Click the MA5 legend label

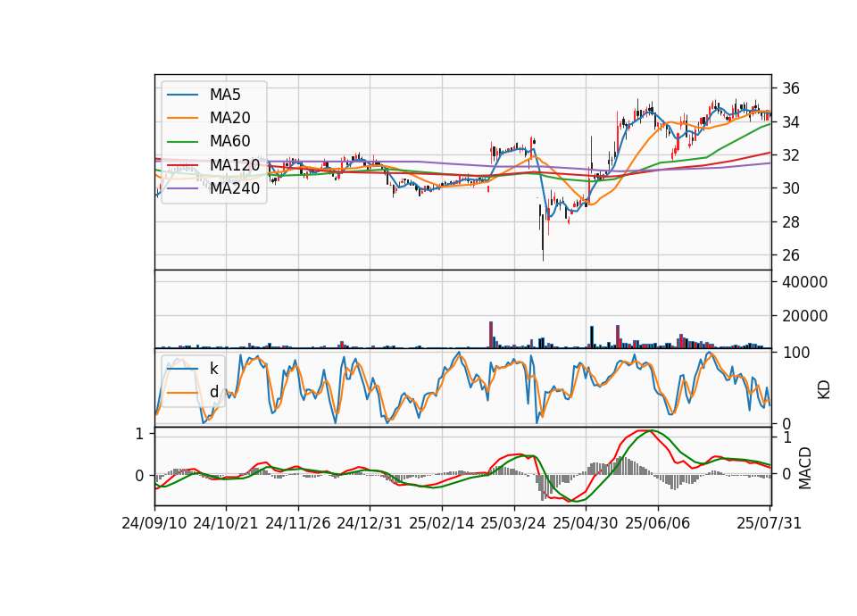[x=225, y=95]
